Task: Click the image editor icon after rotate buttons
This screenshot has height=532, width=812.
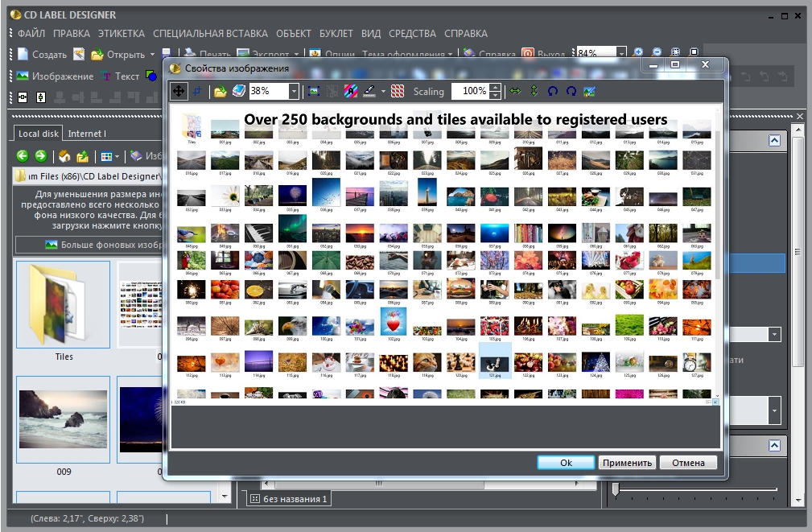Action: click(589, 92)
